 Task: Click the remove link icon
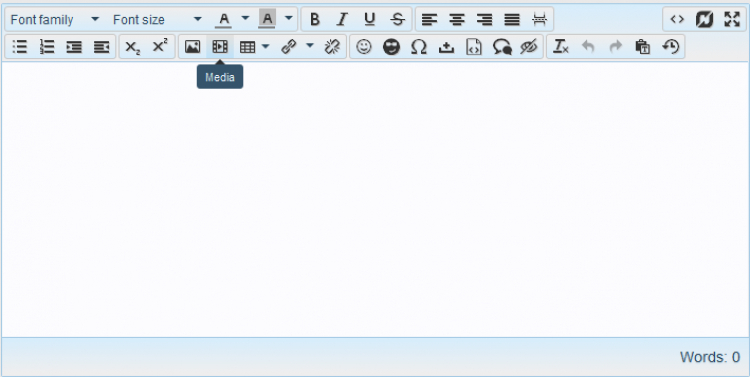(x=332, y=47)
